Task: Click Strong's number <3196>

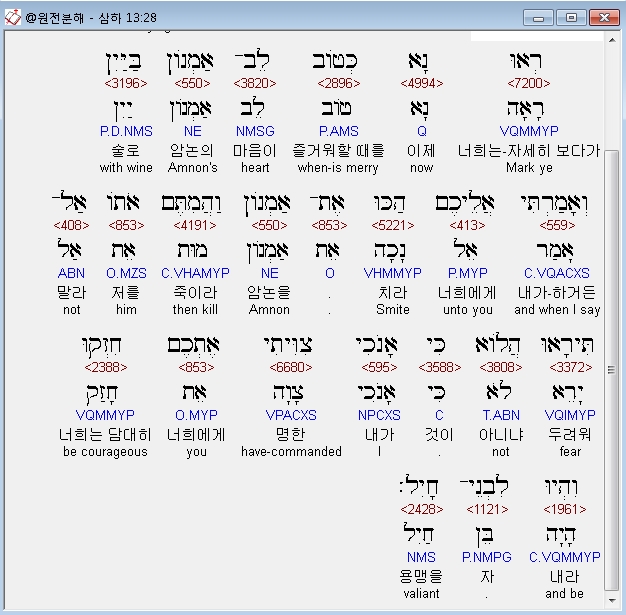Action: pos(126,83)
